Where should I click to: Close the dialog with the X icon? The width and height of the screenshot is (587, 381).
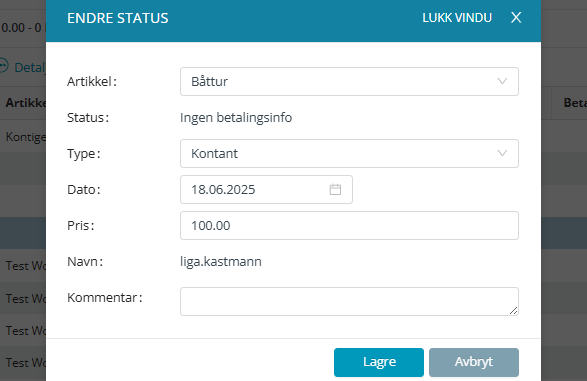click(x=516, y=18)
